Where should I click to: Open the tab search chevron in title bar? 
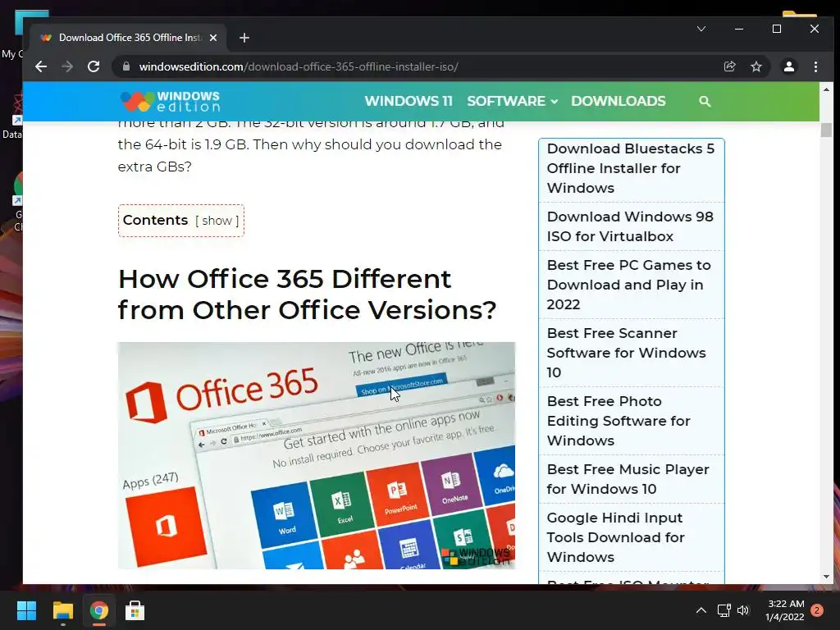click(701, 29)
